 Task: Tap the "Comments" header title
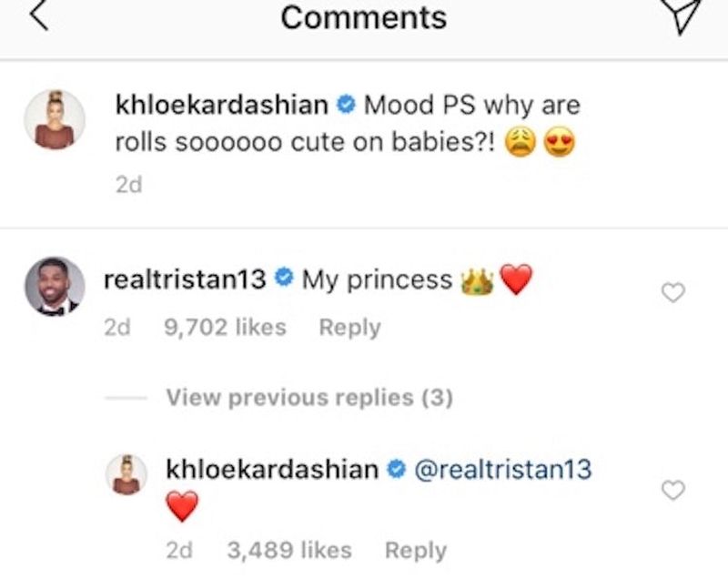point(363,17)
